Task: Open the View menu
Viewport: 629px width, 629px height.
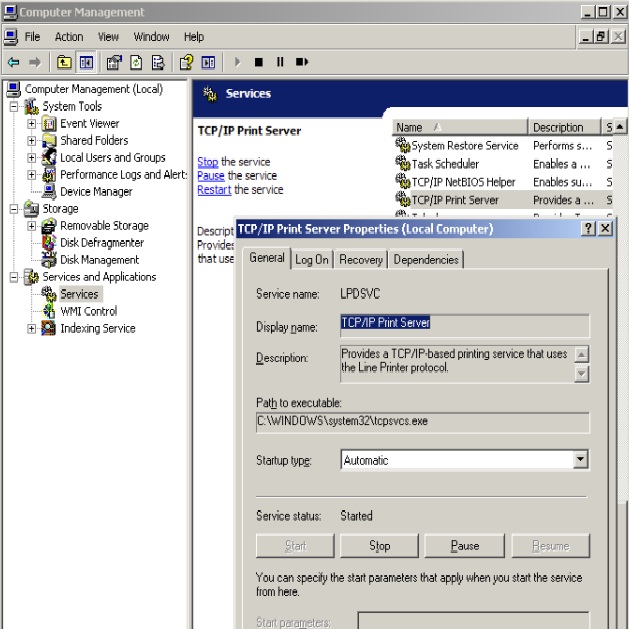Action: (108, 37)
